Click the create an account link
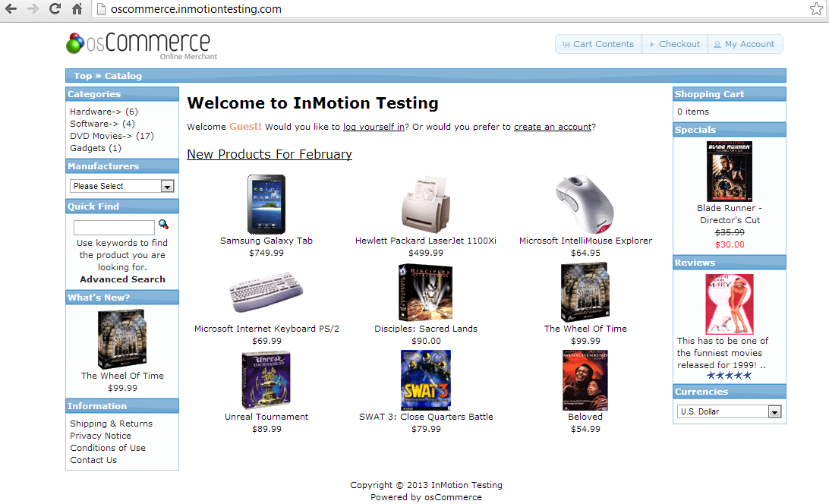 553,127
